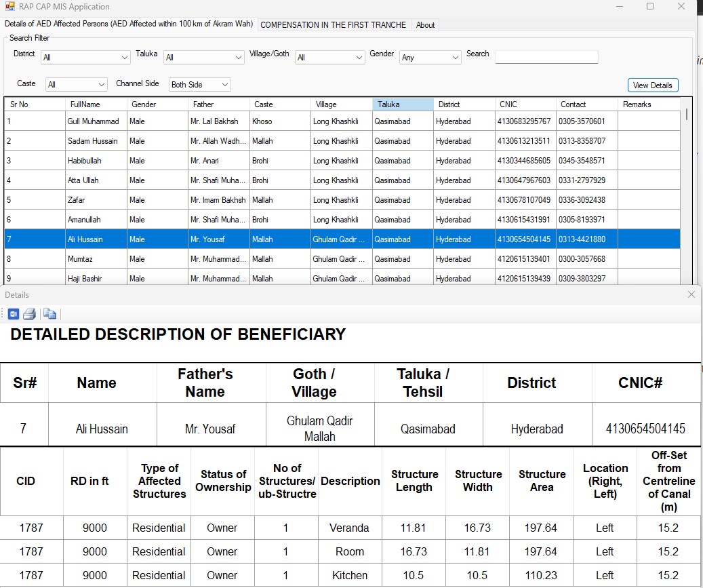The width and height of the screenshot is (703, 588).
Task: Select the Details of AED Affected Persons tab
Action: coord(129,24)
